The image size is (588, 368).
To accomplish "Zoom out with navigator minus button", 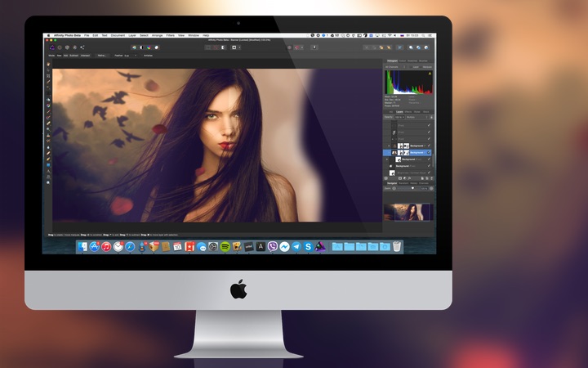I will [x=394, y=188].
